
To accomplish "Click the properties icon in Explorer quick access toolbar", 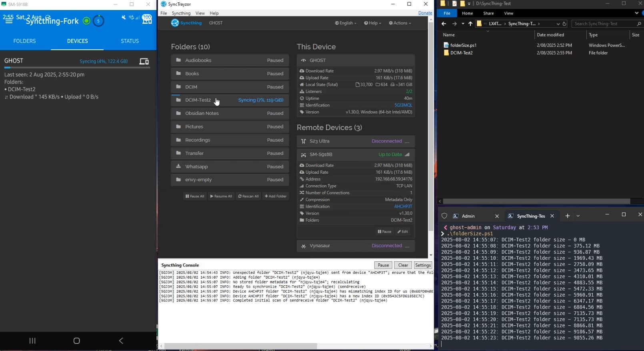I will [454, 4].
